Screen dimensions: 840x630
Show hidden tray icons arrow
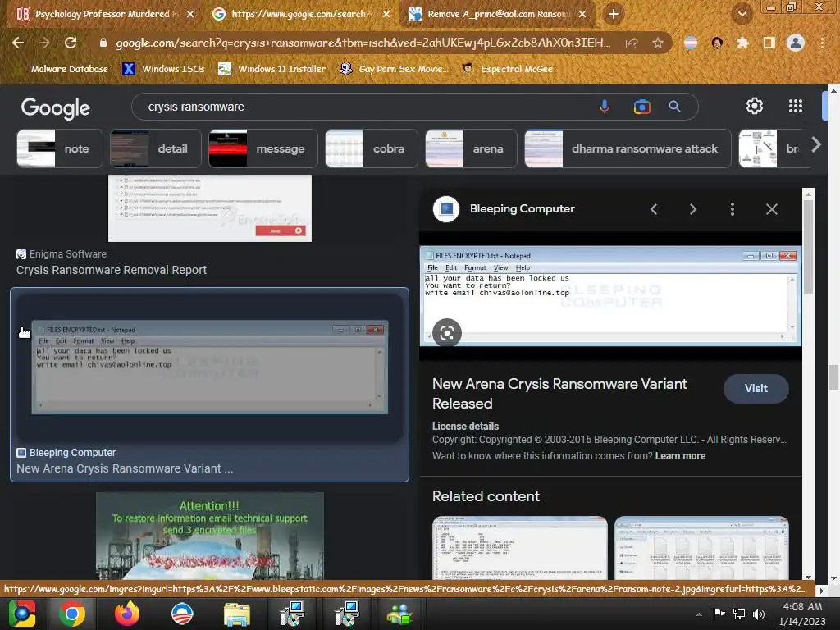click(699, 614)
